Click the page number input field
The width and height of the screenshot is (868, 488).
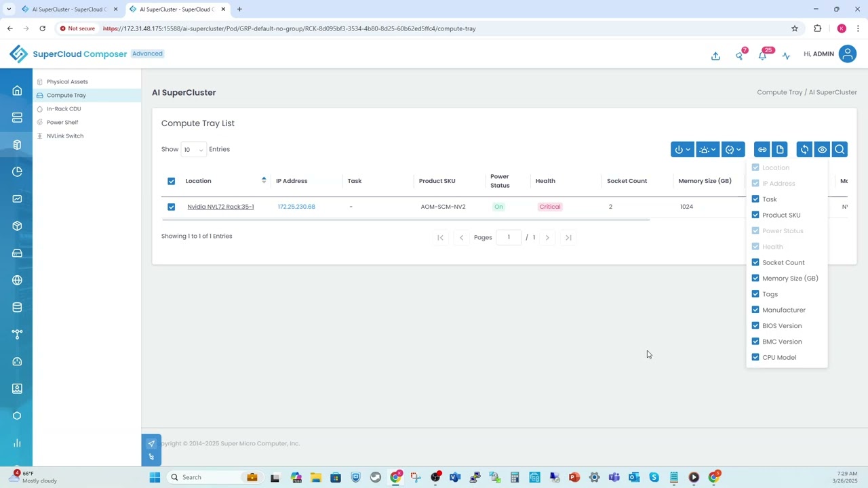[509, 237]
